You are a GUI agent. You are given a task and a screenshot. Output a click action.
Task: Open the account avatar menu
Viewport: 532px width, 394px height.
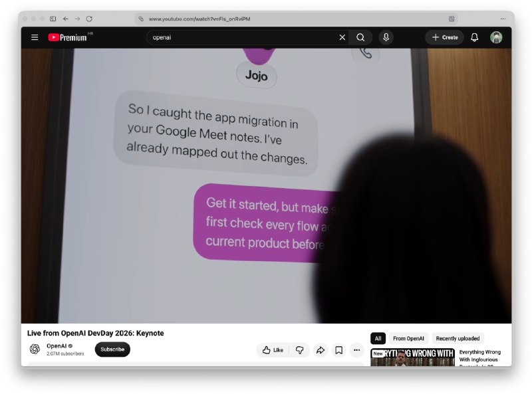[x=496, y=37]
